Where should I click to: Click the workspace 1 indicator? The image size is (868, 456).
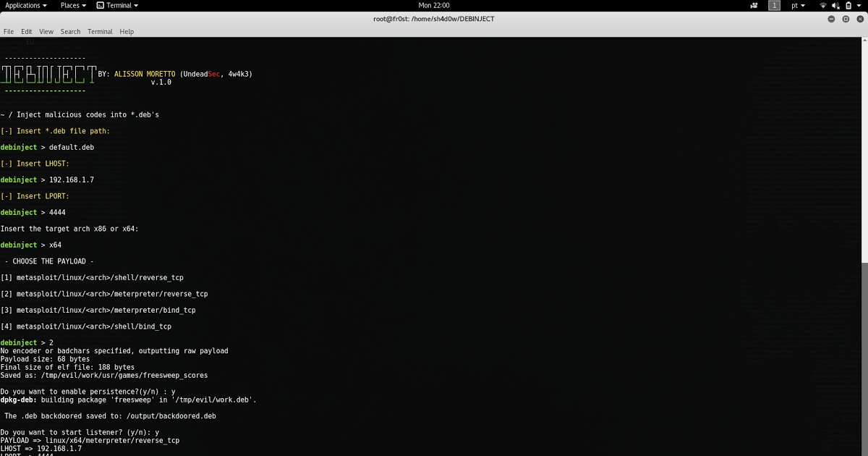point(774,5)
